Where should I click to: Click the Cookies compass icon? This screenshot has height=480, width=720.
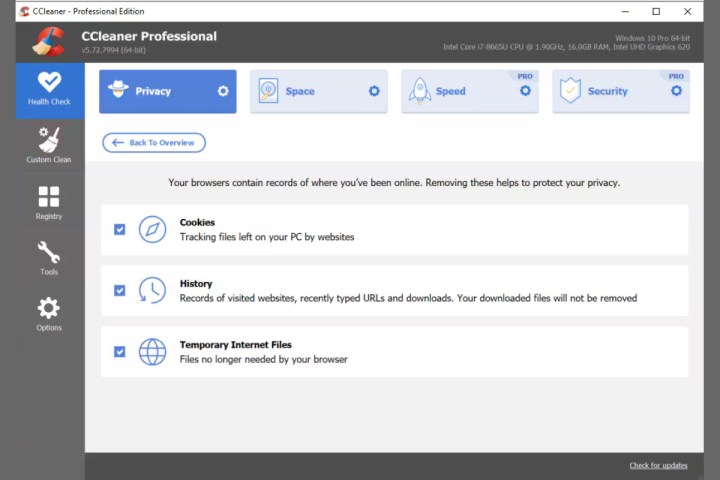[152, 229]
